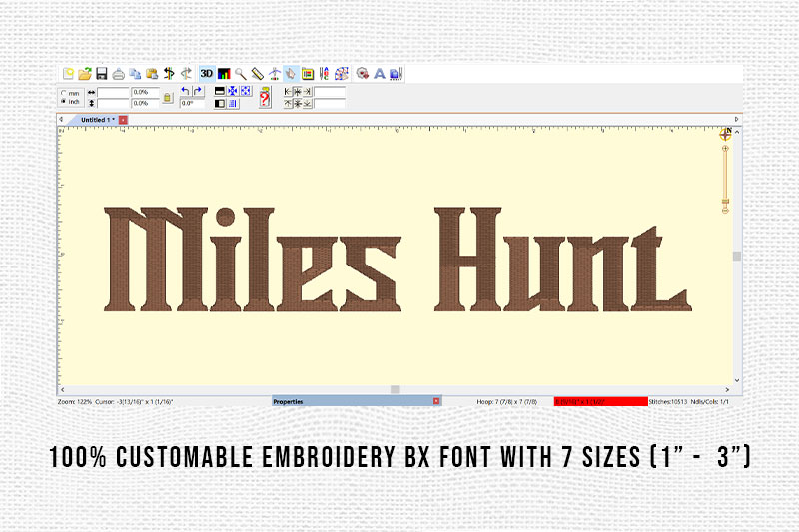Select the inch unit option

click(70, 101)
